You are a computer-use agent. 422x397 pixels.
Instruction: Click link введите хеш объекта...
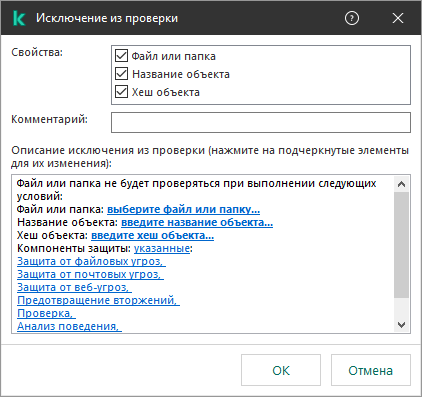153,235
